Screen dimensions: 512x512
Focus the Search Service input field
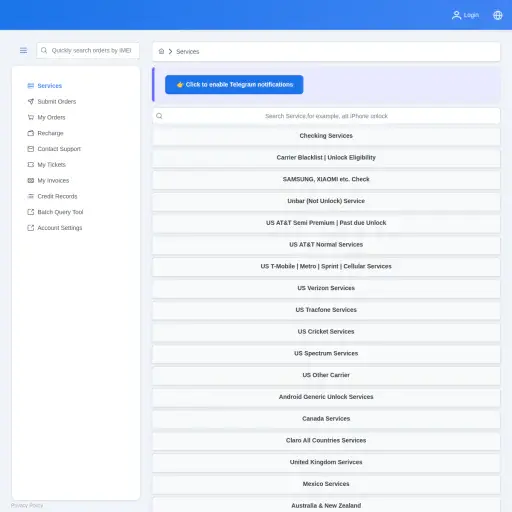(326, 116)
